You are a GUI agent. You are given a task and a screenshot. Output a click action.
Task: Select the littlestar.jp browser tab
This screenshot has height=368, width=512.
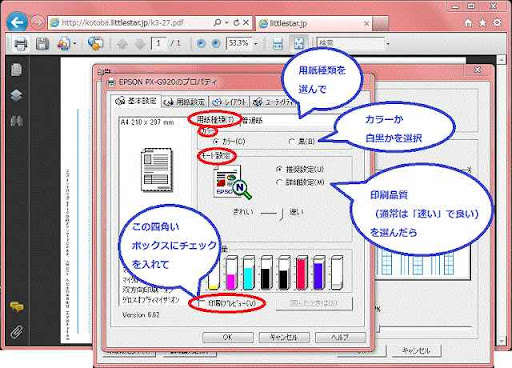pyautogui.click(x=314, y=23)
